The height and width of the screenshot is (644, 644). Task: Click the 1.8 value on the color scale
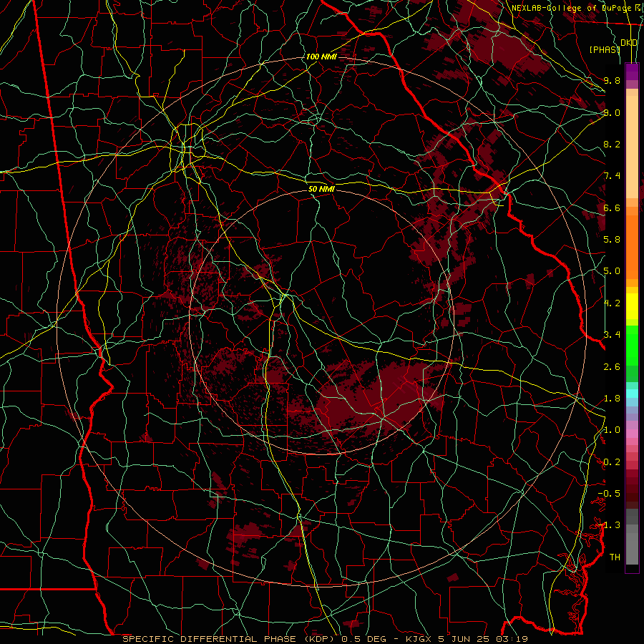[x=612, y=399]
